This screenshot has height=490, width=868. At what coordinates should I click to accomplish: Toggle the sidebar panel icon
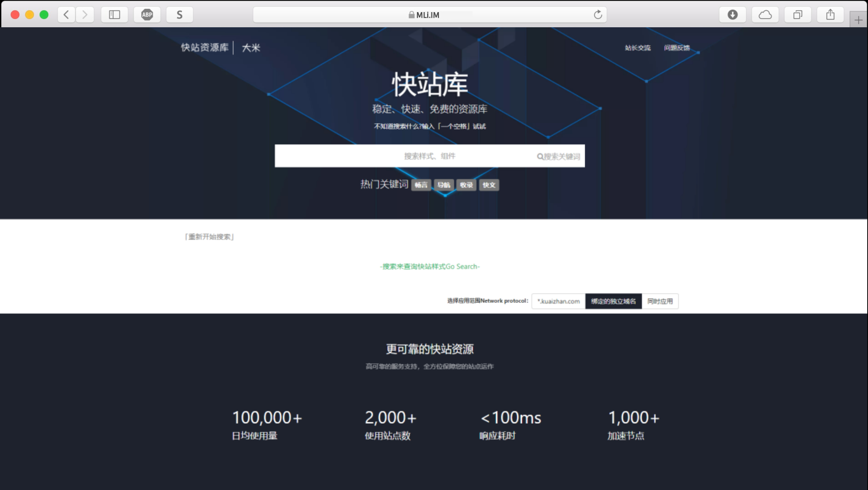point(114,15)
